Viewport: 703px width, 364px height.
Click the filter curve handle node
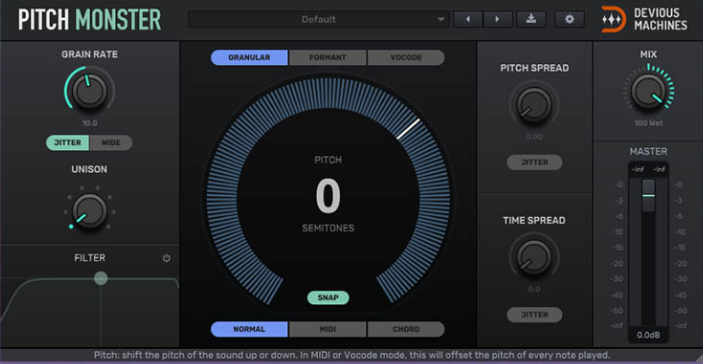click(101, 278)
